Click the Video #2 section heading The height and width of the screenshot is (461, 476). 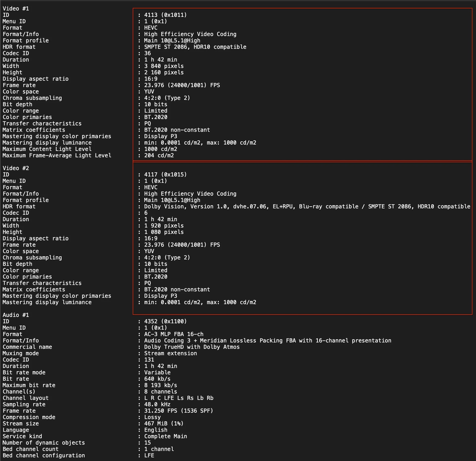tap(16, 168)
